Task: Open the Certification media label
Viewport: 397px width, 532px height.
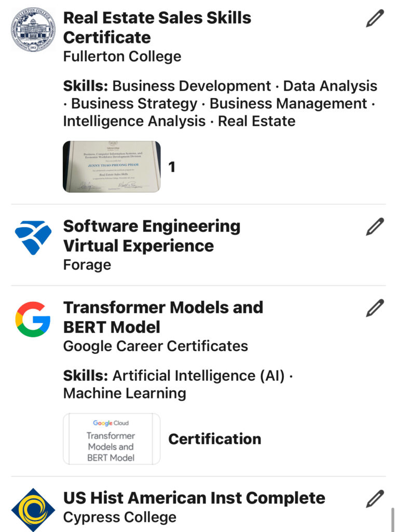Action: click(x=215, y=438)
